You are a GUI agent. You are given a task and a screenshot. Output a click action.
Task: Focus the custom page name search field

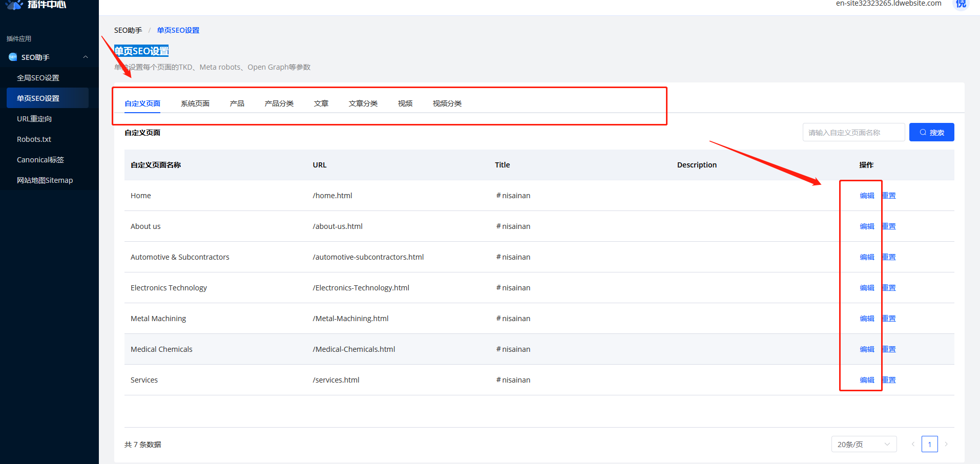[853, 132]
